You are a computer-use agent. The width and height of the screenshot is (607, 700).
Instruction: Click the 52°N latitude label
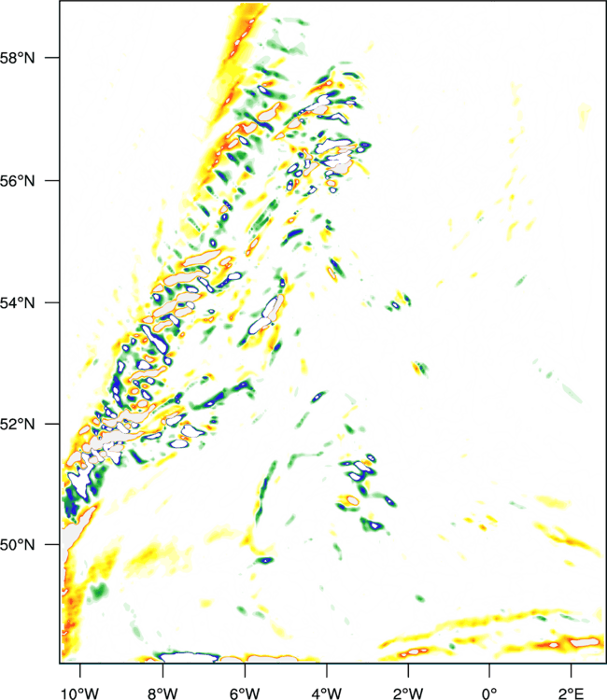pyautogui.click(x=17, y=424)
